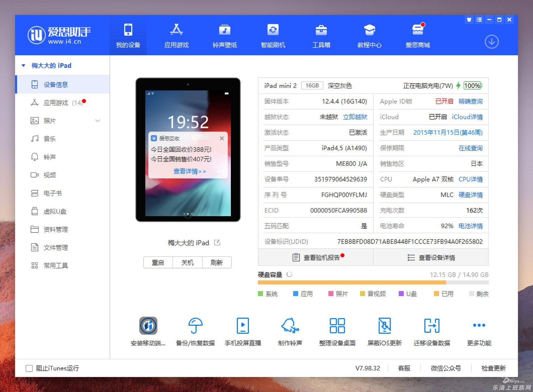Click the blue 应用 legend swatch
The width and height of the screenshot is (533, 392).
point(295,294)
